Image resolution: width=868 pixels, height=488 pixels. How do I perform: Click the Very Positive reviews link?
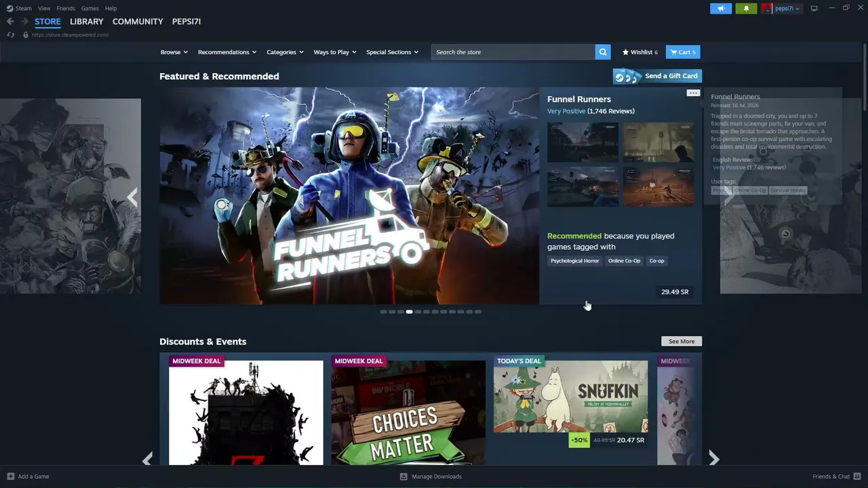click(x=566, y=111)
